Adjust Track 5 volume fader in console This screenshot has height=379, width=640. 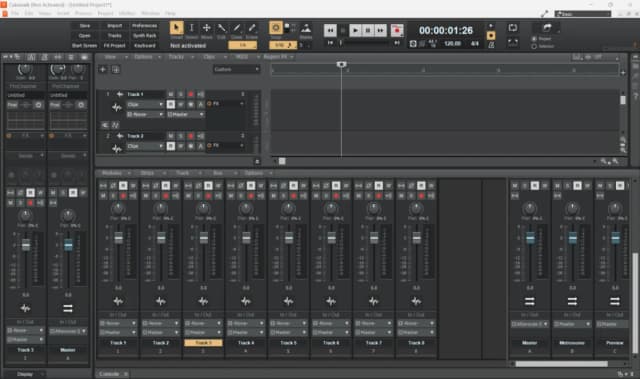pyautogui.click(x=289, y=238)
